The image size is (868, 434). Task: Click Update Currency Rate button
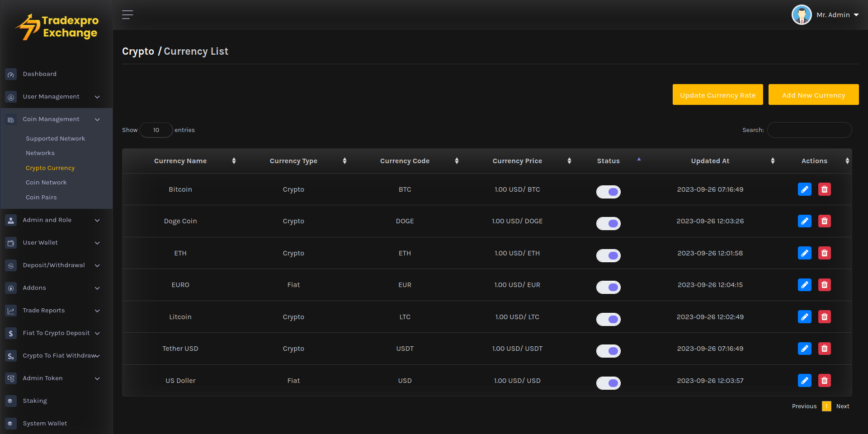(717, 95)
